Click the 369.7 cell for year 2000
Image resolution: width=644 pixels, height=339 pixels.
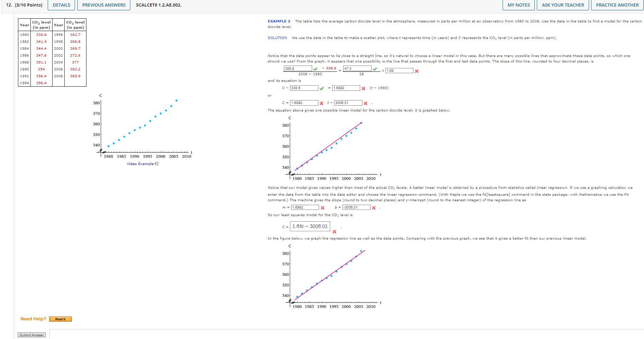click(x=75, y=48)
